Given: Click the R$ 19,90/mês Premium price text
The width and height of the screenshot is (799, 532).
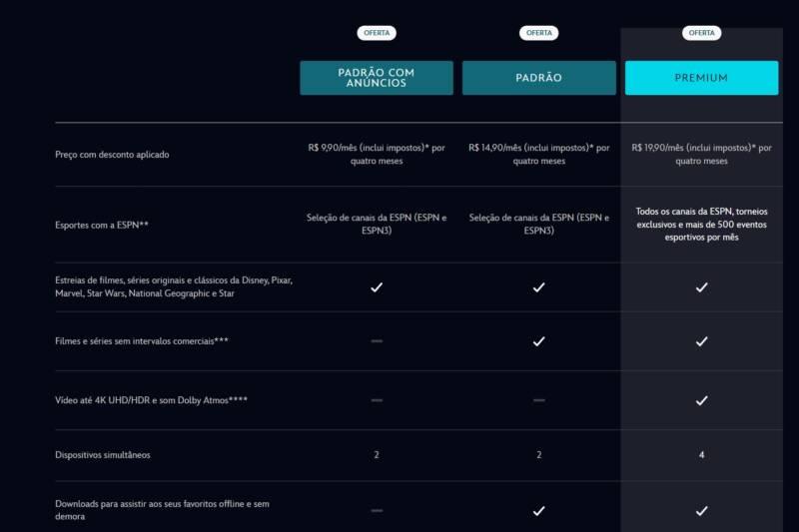Looking at the screenshot, I should (x=701, y=154).
